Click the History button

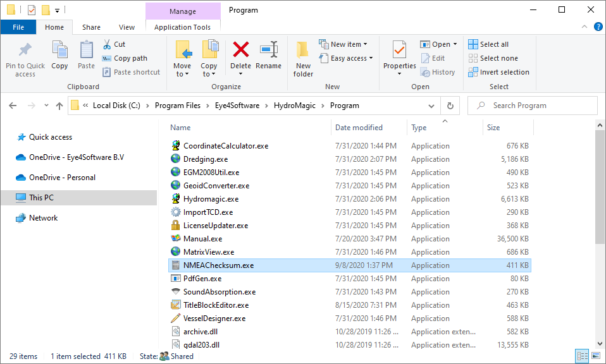click(438, 72)
